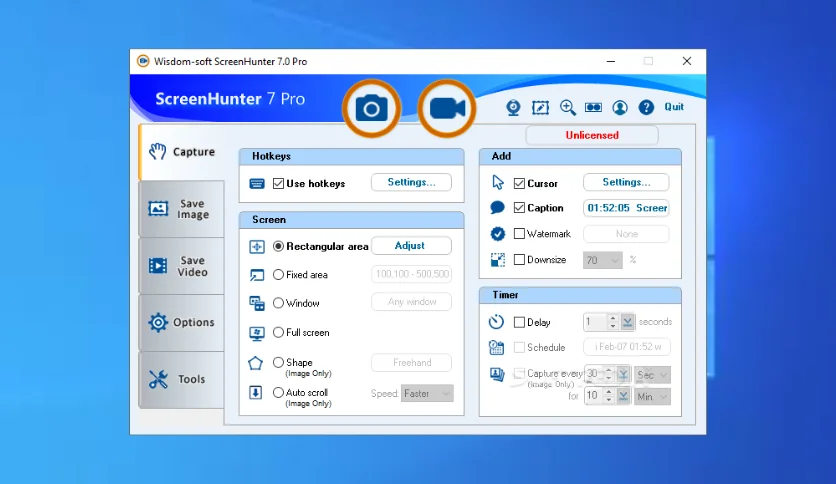Enable the Downsize checkbox

click(519, 260)
